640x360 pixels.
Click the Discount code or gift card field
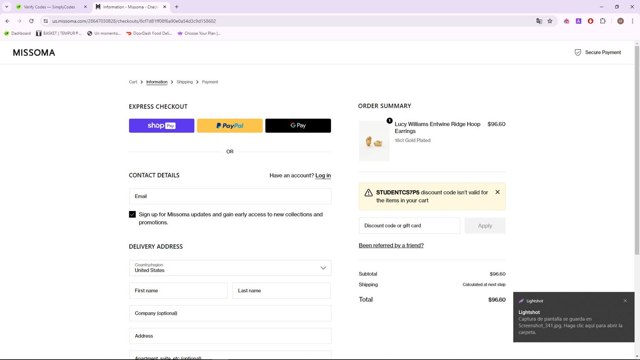409,226
